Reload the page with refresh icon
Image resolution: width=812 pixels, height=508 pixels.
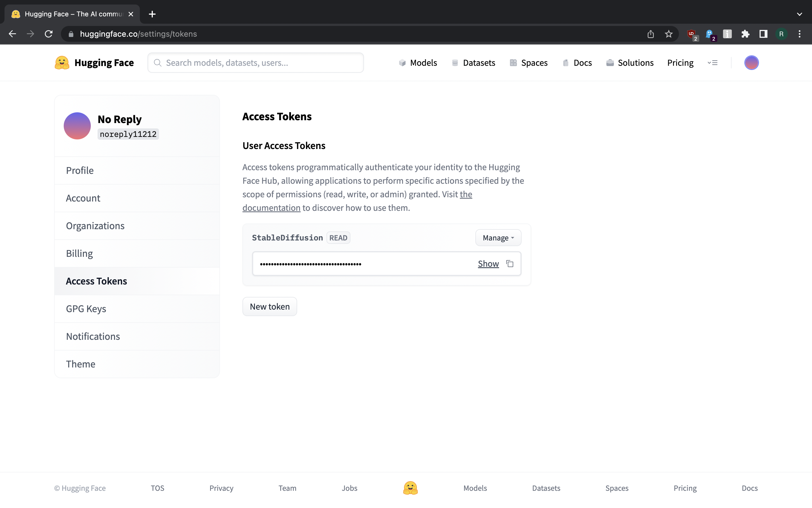[49, 34]
